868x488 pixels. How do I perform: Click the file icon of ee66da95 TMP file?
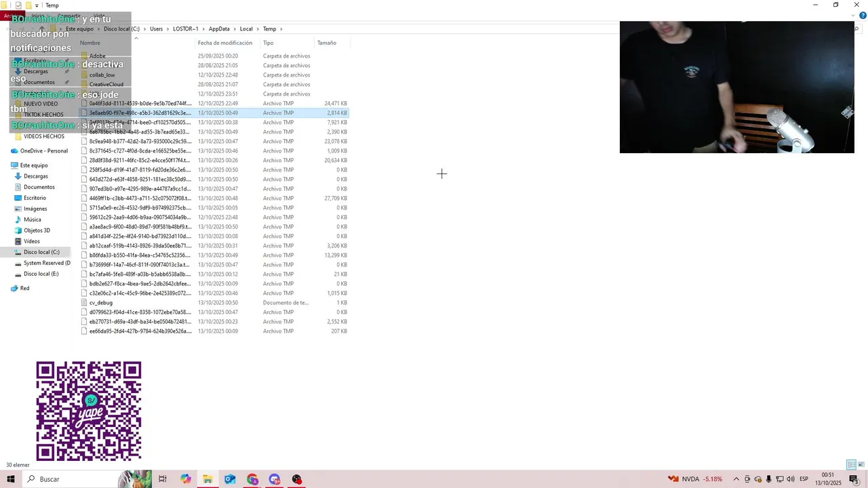click(84, 331)
